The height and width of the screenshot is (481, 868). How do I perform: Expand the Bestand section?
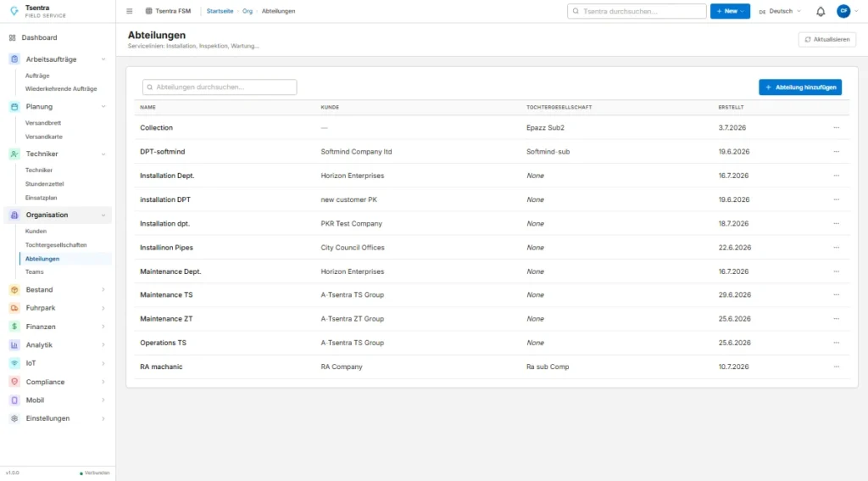pyautogui.click(x=103, y=290)
